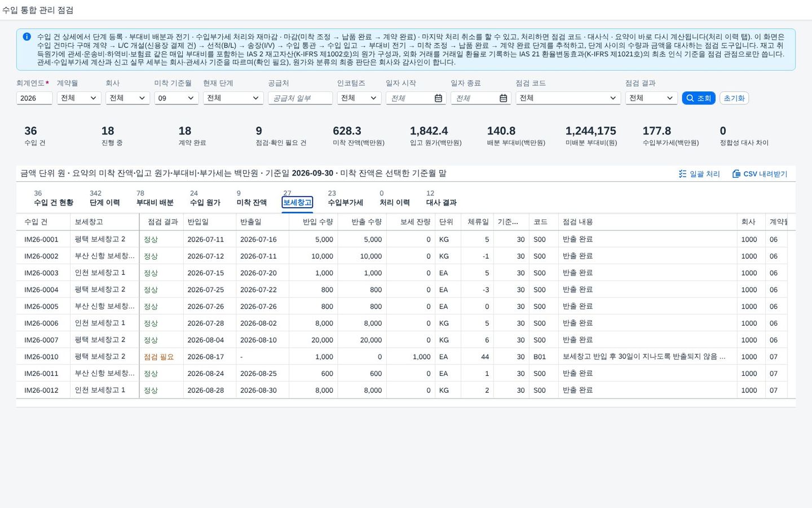Screen dimensions: 812x508
Task: Open the 일자 종료 calendar picker icon
Action: tap(503, 98)
